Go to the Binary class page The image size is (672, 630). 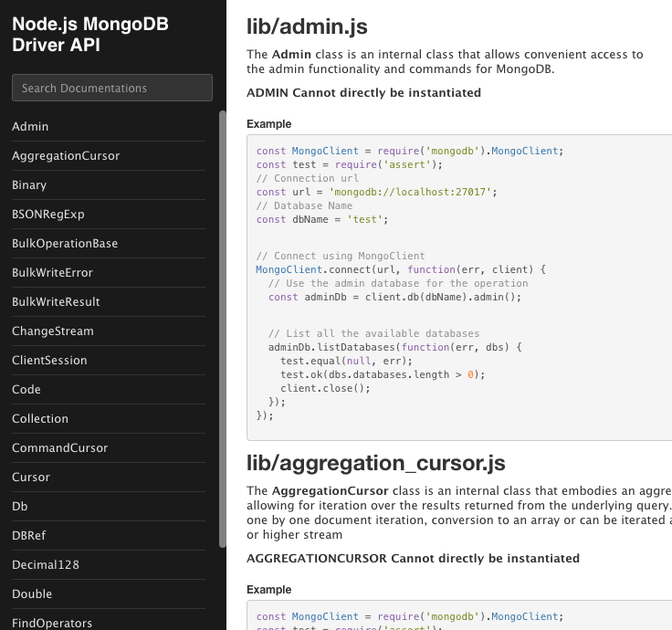point(29,185)
